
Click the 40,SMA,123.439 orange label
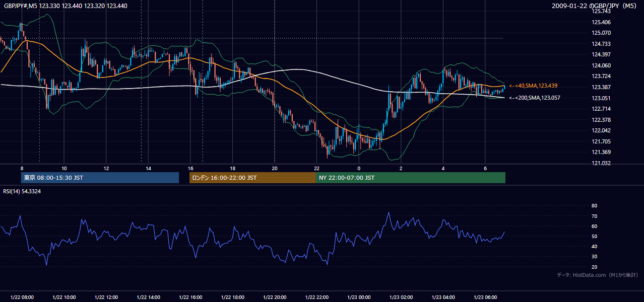534,86
